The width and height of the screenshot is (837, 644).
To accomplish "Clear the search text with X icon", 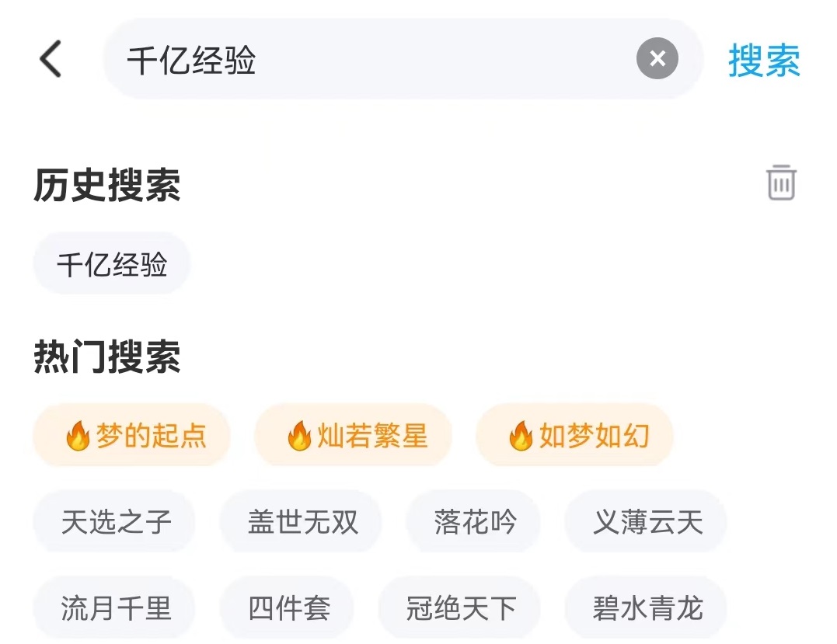I will pos(657,59).
